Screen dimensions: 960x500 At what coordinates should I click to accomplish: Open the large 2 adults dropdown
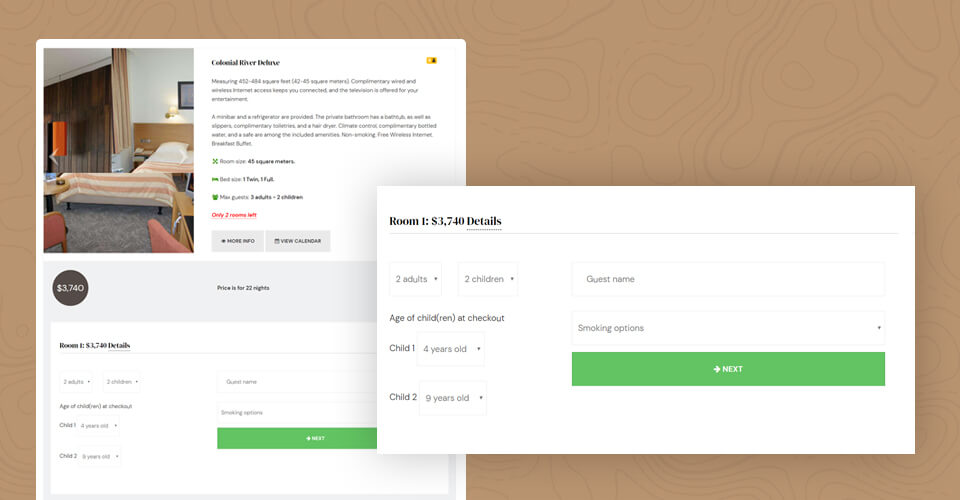click(416, 279)
